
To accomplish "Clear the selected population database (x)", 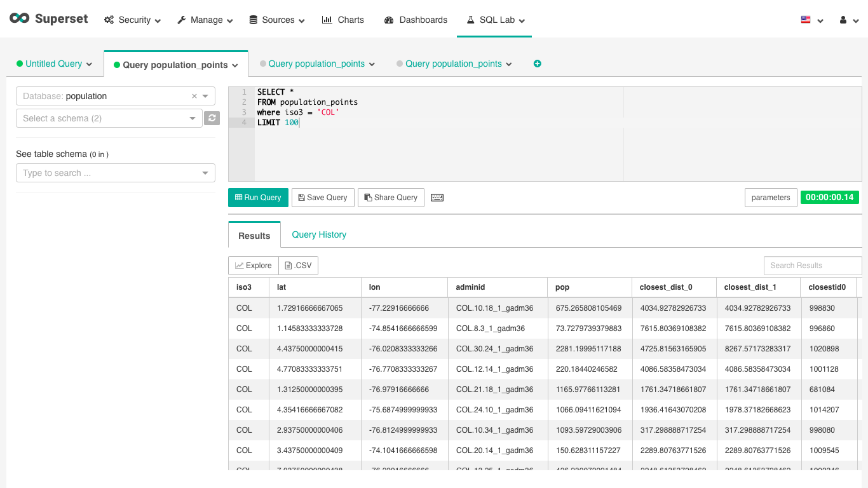I will coord(194,97).
